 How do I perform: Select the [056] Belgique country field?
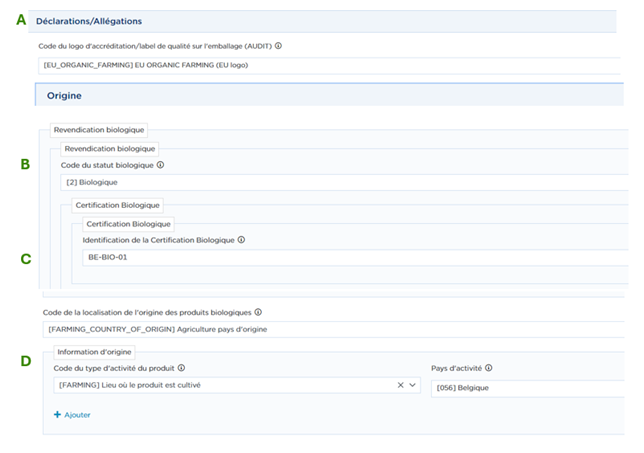pos(525,385)
